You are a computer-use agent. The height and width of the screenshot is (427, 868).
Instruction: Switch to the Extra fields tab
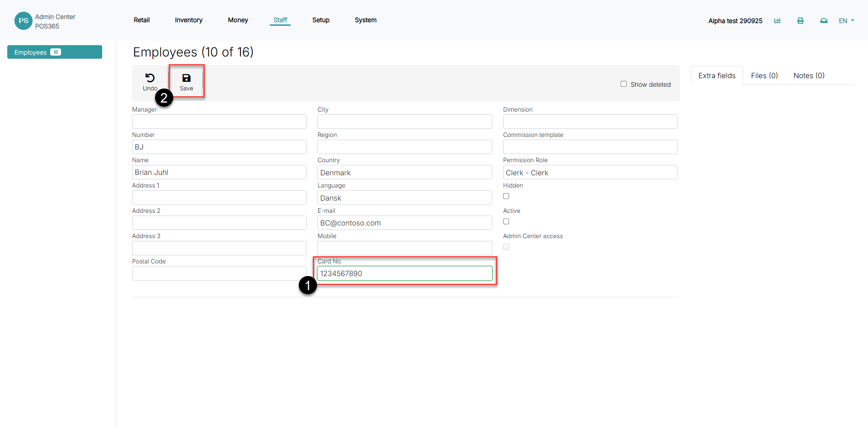(x=717, y=75)
